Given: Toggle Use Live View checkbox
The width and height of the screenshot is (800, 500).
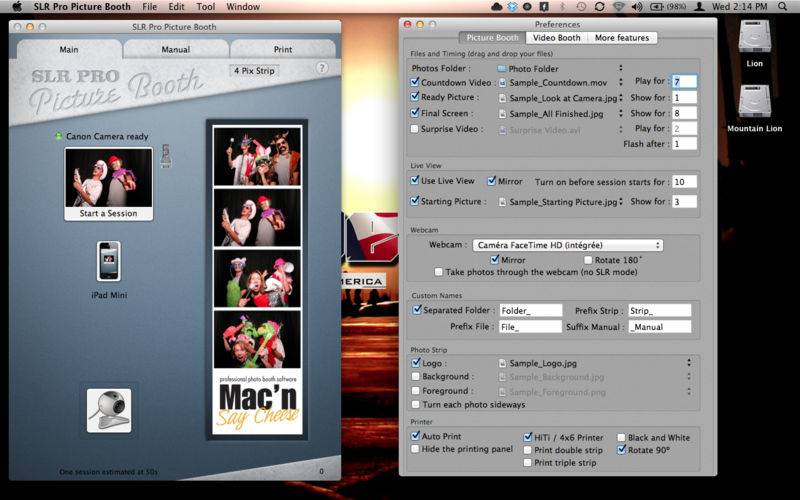Looking at the screenshot, I should click(x=415, y=181).
